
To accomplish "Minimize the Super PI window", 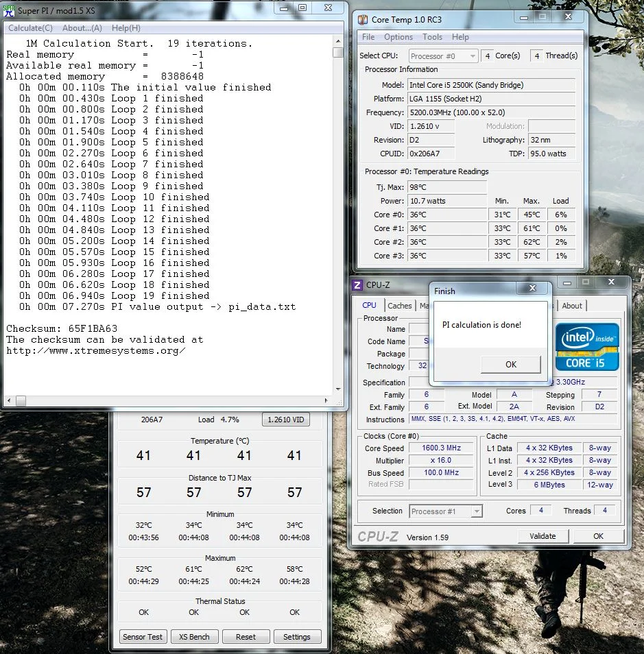I will 284,8.
